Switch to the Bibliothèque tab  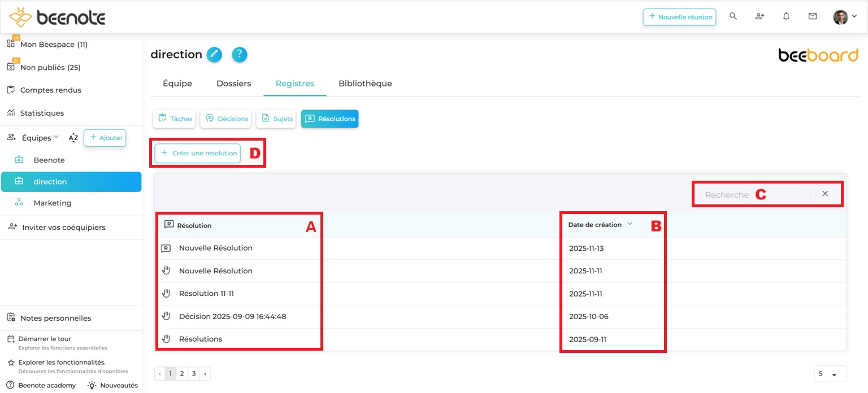click(x=365, y=84)
